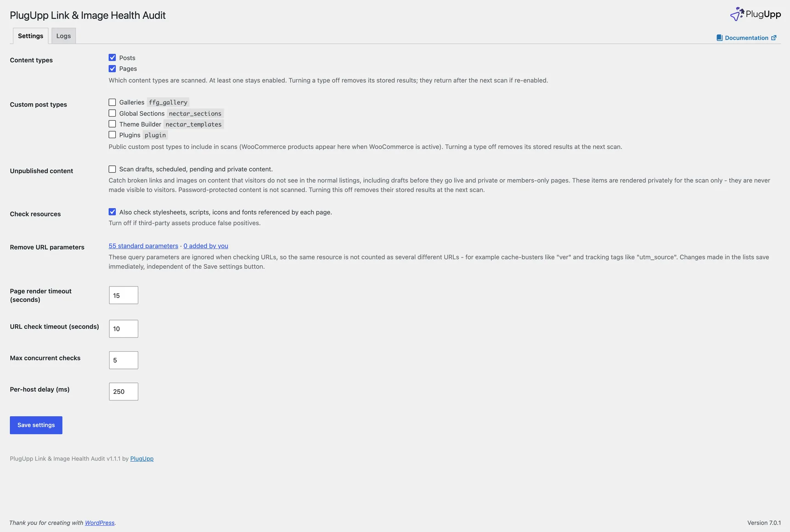Enable the Plugins custom post type

pyautogui.click(x=112, y=134)
